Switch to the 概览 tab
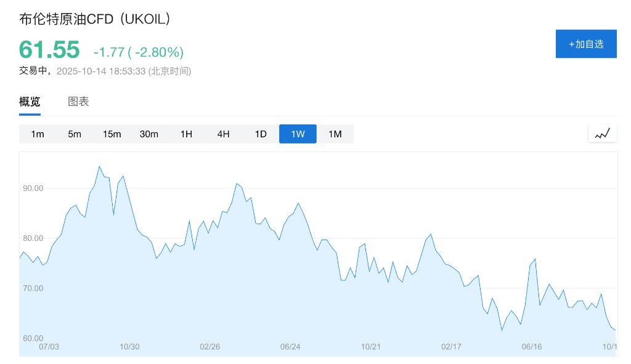 (30, 102)
